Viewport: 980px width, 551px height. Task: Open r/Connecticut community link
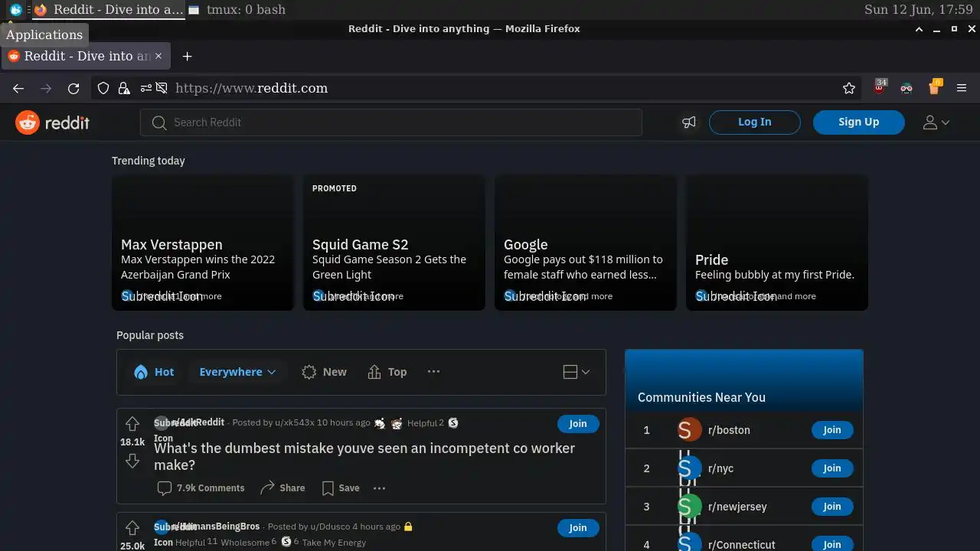tap(742, 545)
